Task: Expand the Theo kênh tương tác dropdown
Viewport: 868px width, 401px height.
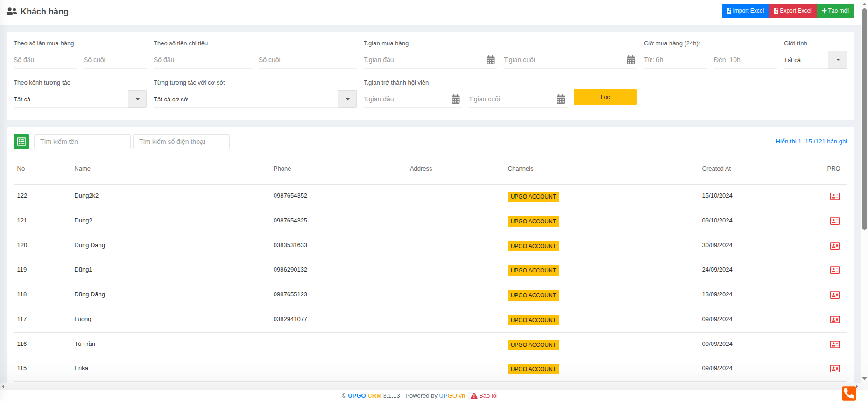Action: click(137, 99)
